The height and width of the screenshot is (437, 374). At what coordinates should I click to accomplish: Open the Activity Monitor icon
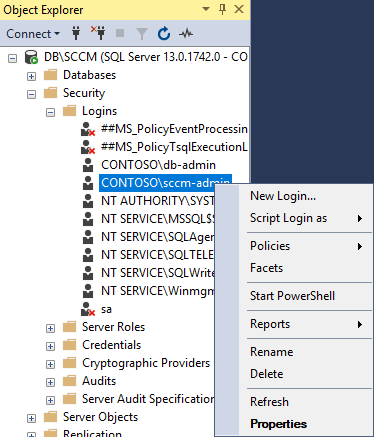click(x=186, y=33)
